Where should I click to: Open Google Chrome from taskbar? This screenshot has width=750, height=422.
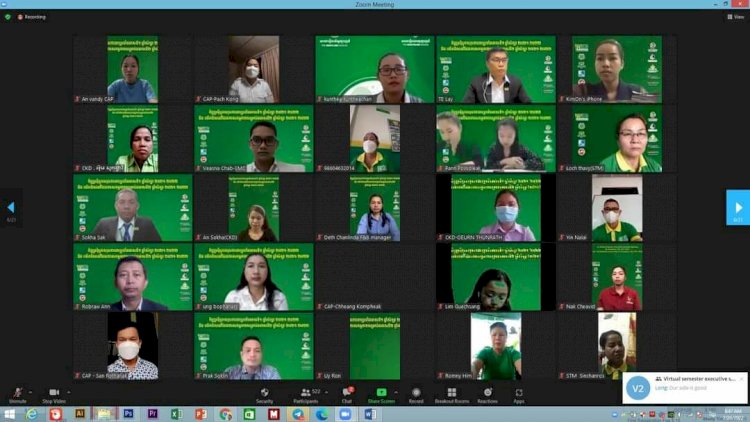(x=225, y=414)
